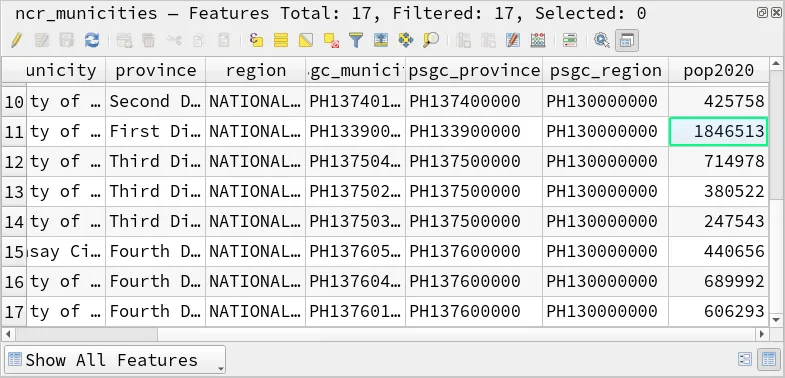Open the field calculator abacus icon
This screenshot has width=785, height=378.
538,41
